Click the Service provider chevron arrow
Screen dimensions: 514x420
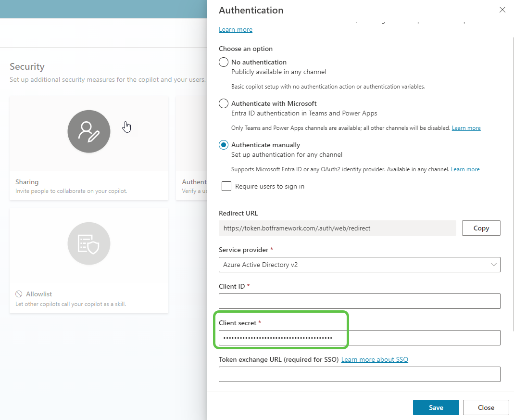[x=493, y=265]
